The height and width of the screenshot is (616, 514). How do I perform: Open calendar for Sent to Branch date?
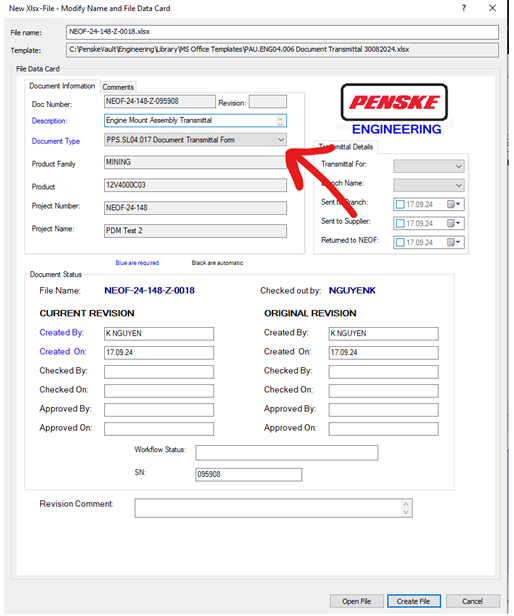click(x=454, y=204)
